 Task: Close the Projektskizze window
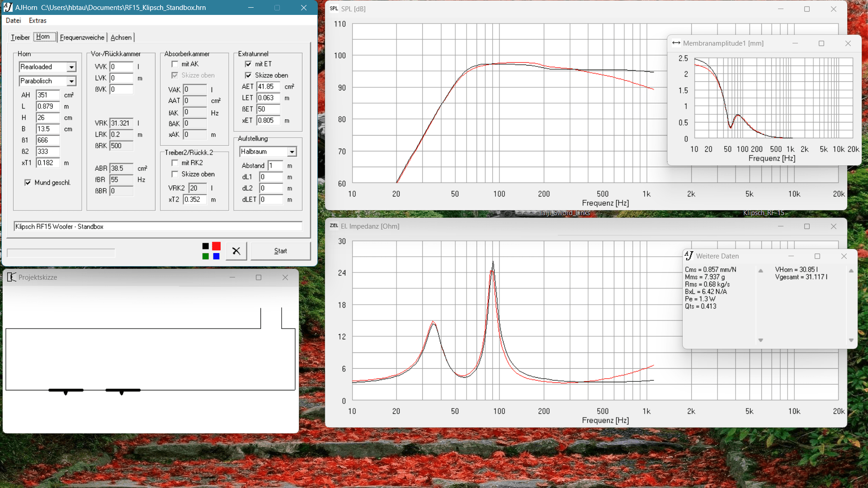tap(285, 277)
